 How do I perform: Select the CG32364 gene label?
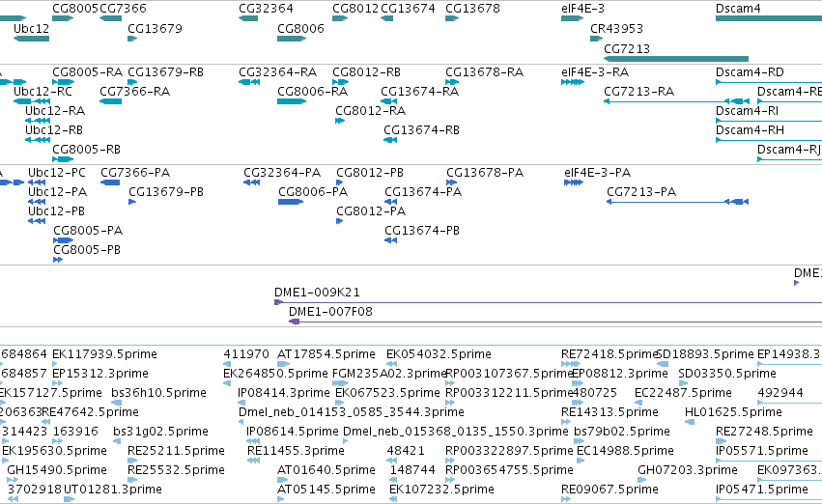click(x=266, y=9)
